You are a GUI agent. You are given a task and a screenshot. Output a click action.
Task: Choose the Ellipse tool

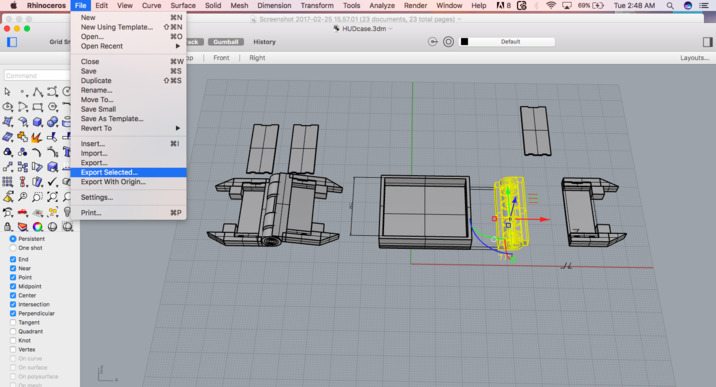click(7, 107)
